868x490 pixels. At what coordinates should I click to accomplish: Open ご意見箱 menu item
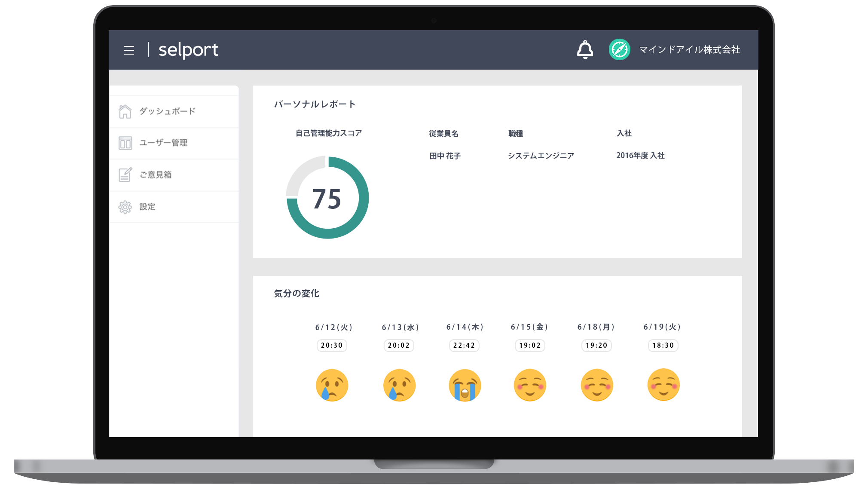click(x=174, y=175)
